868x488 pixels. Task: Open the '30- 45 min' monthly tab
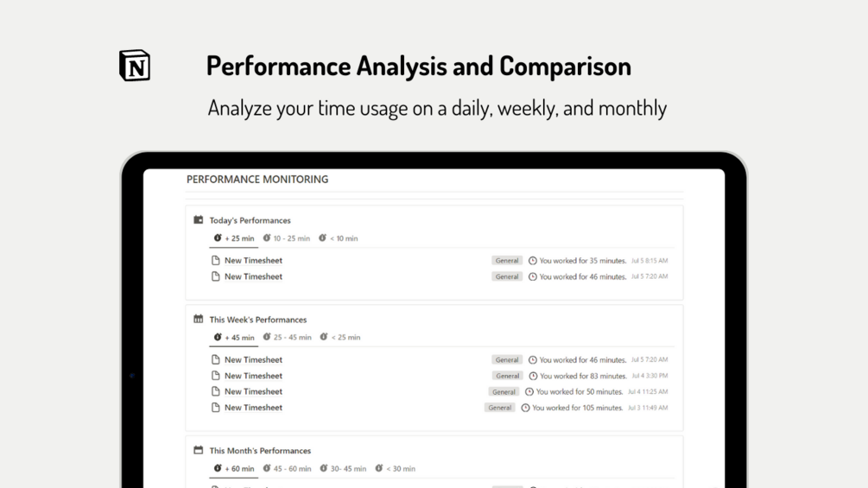(342, 469)
